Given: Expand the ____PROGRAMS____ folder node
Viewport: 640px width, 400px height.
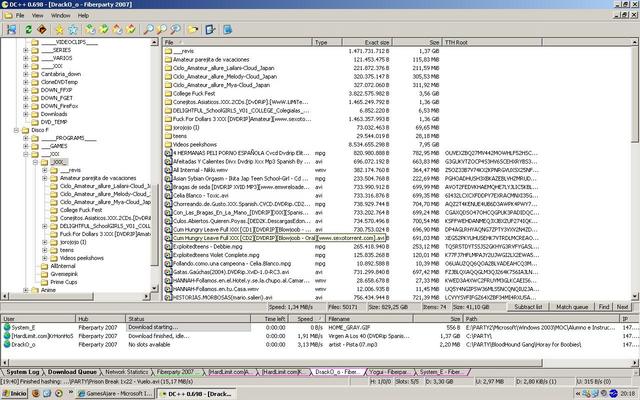Looking at the screenshot, I should [26, 138].
